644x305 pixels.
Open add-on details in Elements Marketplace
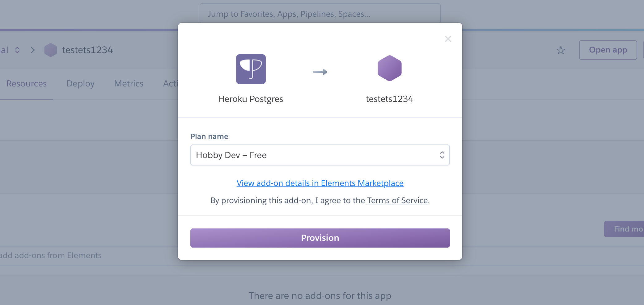coord(320,183)
